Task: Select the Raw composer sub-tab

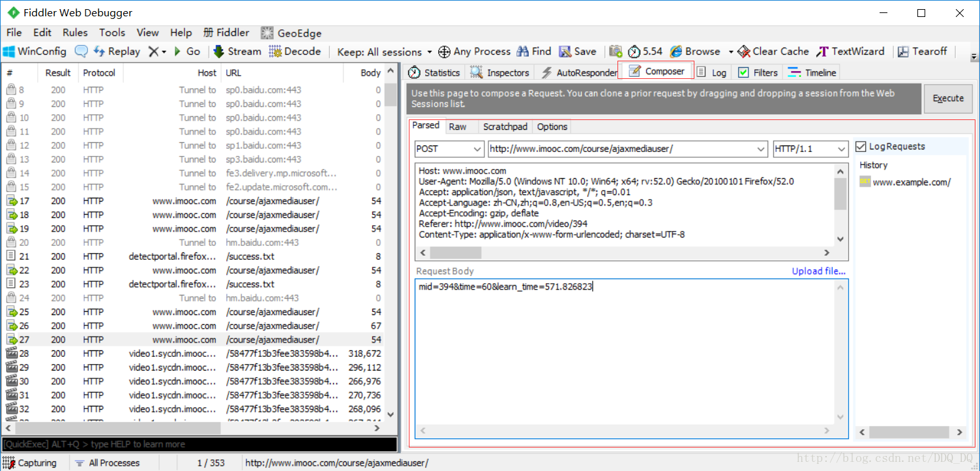Action: coord(458,127)
